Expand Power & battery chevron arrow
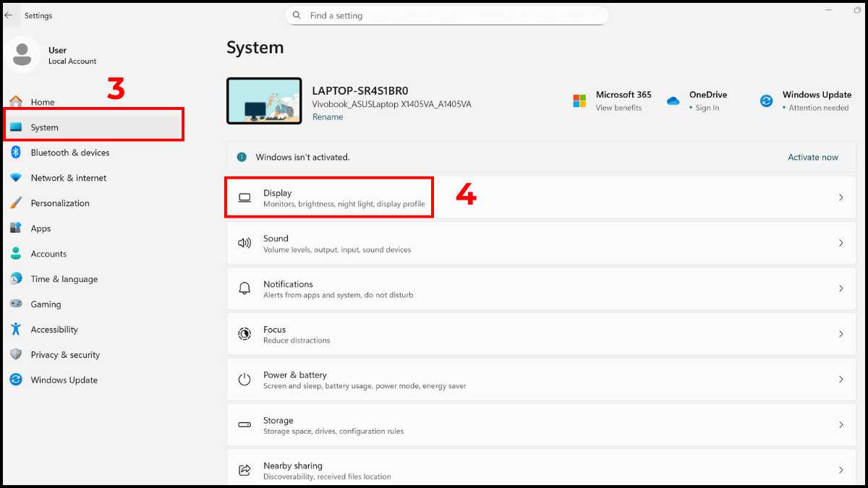The height and width of the screenshot is (488, 868). pyautogui.click(x=841, y=380)
